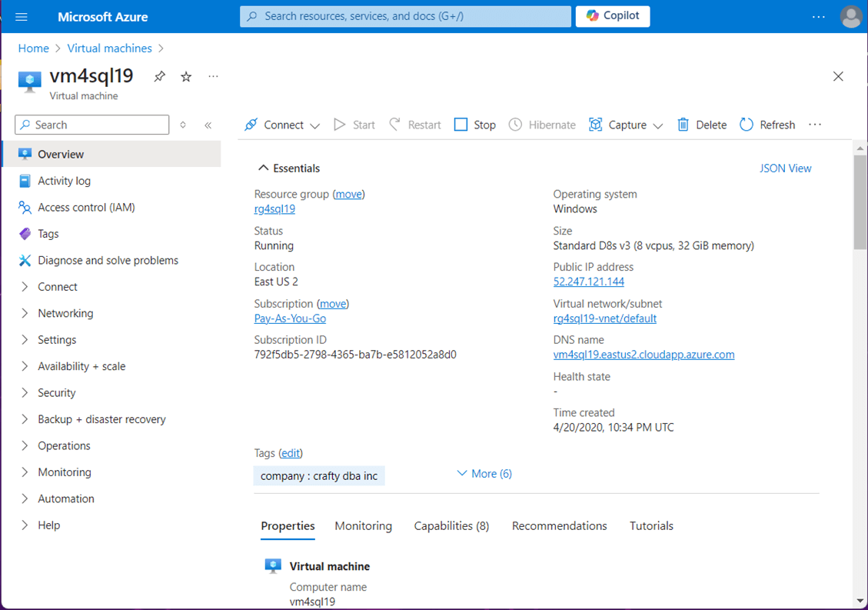Open the Azure portal hamburger menu
Viewport: 868px width, 610px height.
click(21, 17)
